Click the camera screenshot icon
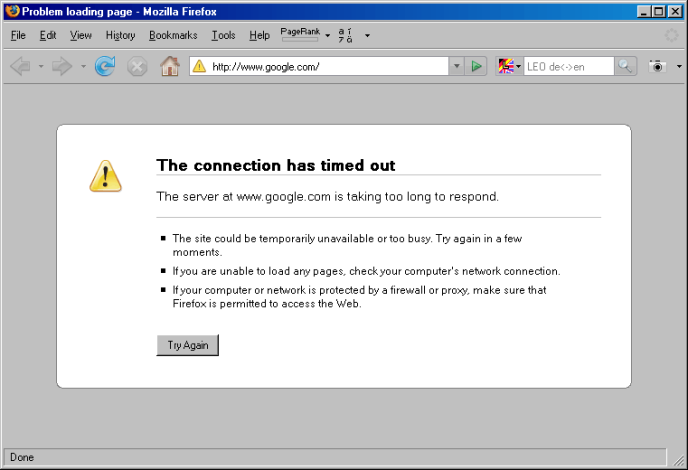The width and height of the screenshot is (688, 470). (657, 66)
